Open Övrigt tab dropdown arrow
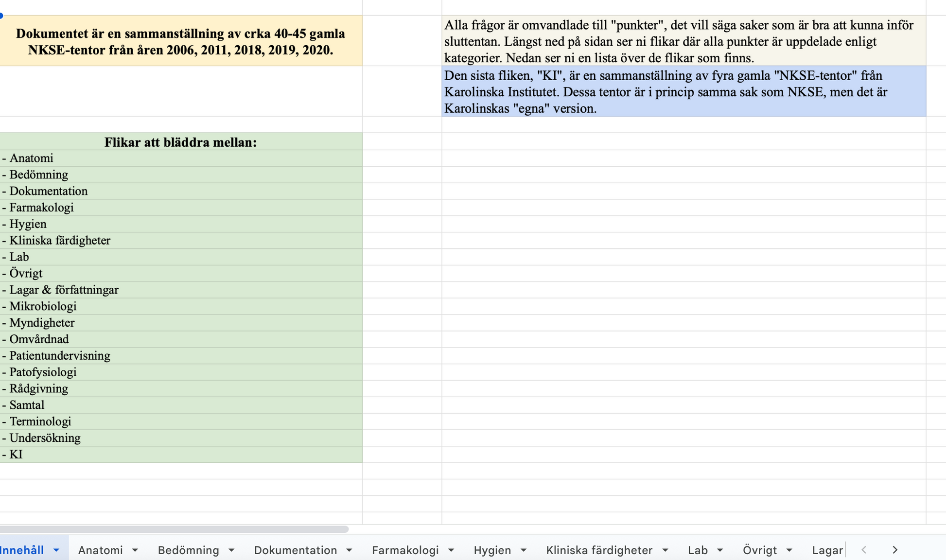Screen dimensions: 946x560 click(x=789, y=550)
